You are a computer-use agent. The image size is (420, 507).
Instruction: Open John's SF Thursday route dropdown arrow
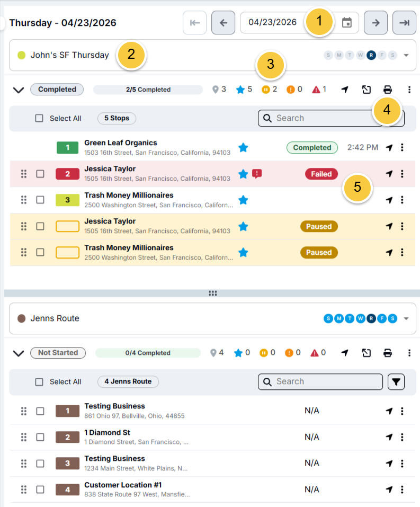[406, 55]
